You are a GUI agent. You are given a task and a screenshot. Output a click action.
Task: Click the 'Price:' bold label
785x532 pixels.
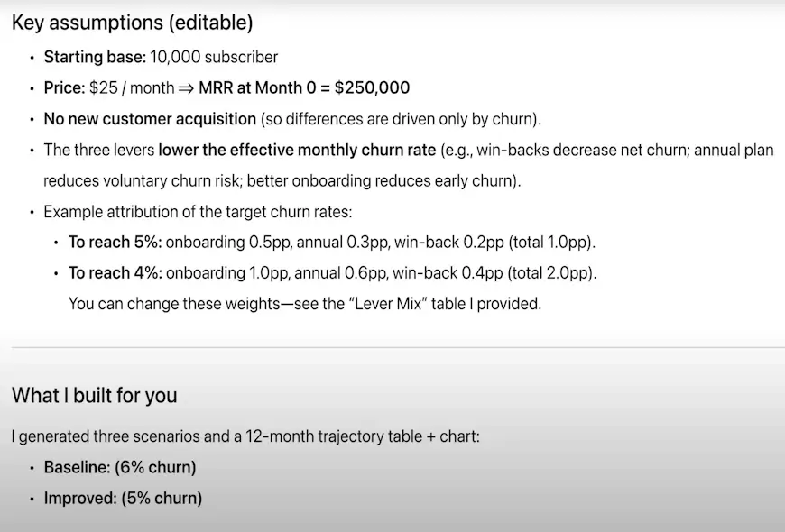click(65, 88)
